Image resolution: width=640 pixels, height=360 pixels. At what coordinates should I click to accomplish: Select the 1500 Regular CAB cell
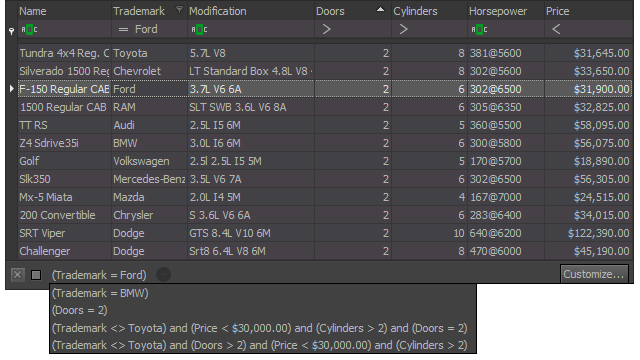point(64,107)
